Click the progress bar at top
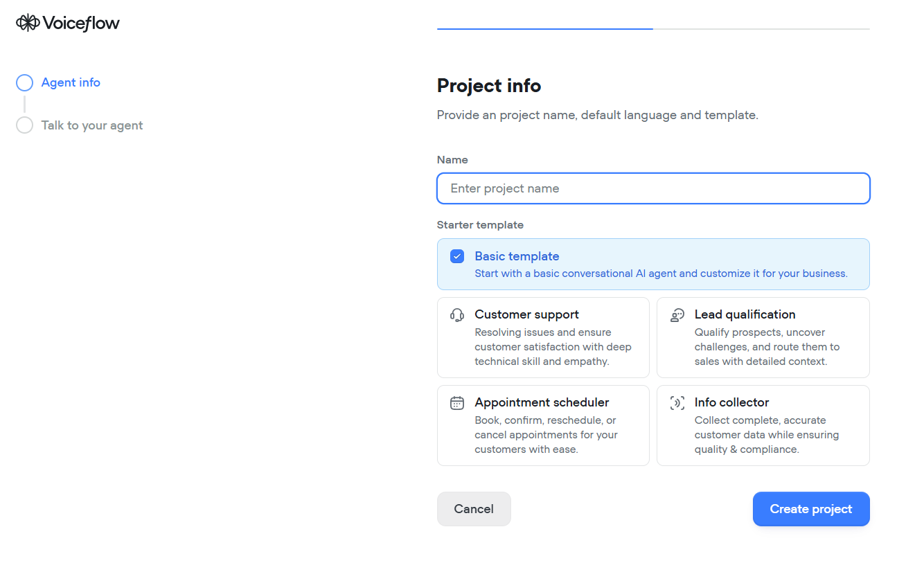Image resolution: width=924 pixels, height=581 pixels. 653,29
